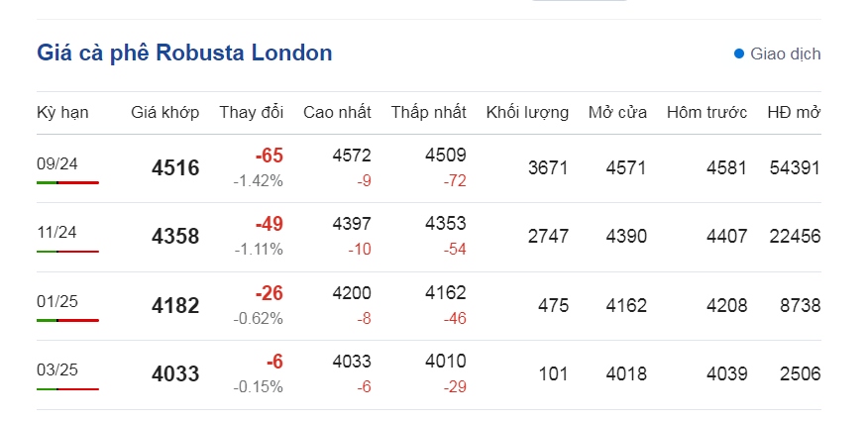Select the HĐ mở column header
The width and height of the screenshot is (868, 421).
794,112
